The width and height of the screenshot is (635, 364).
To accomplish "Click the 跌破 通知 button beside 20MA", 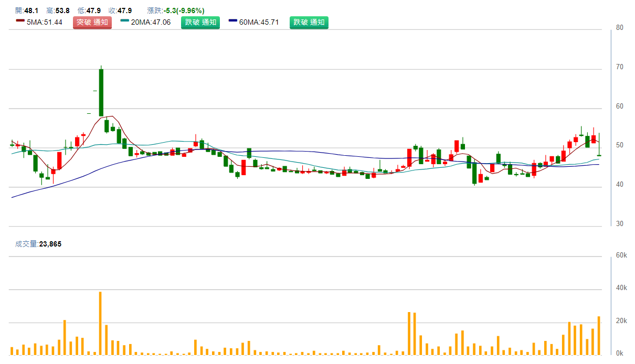I will coord(200,23).
